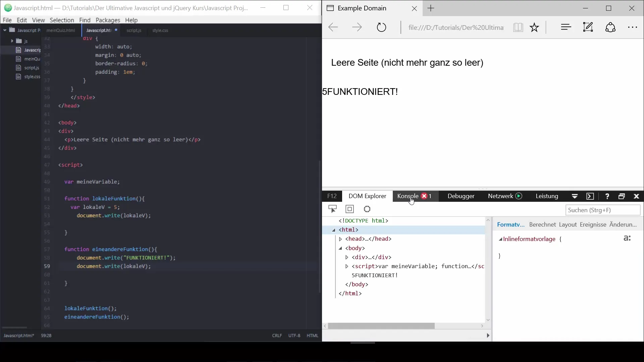Click the Edge address bar
The image size is (644, 362).
coord(455,27)
